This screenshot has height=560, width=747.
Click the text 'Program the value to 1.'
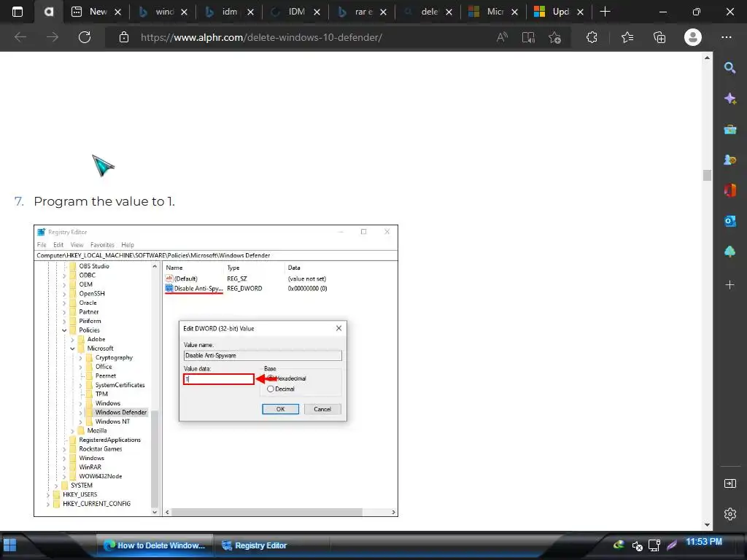pyautogui.click(x=104, y=201)
